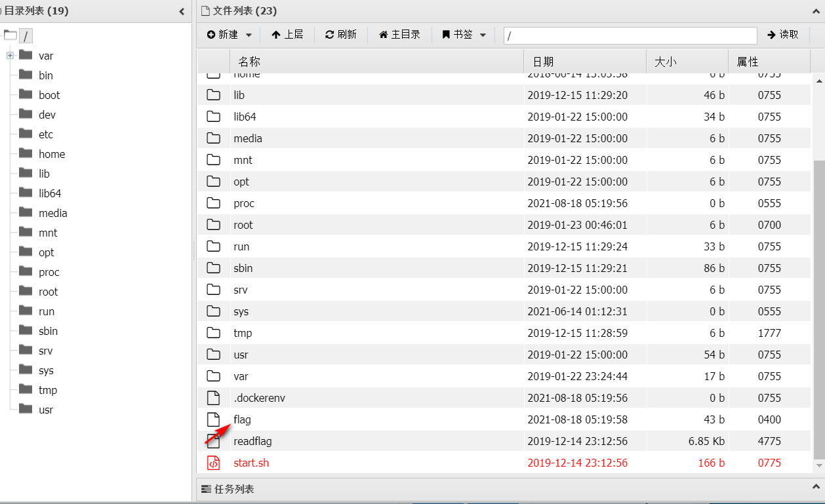Expand the var tree node
This screenshot has width=825, height=504.
coord(10,56)
